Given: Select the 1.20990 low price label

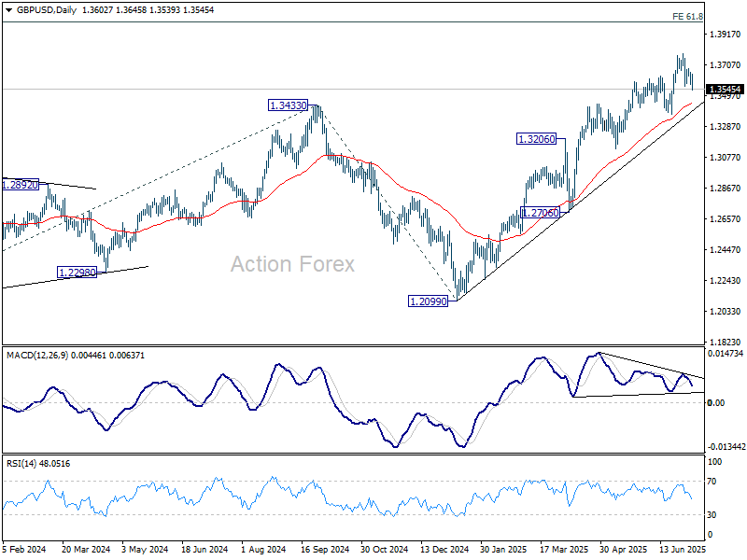Looking at the screenshot, I should pyautogui.click(x=429, y=301).
